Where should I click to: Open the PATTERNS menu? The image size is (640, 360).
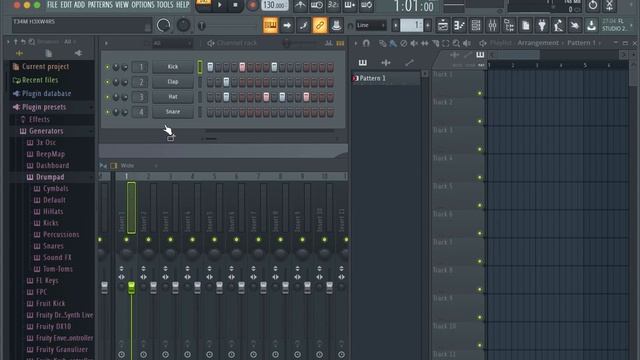(x=100, y=4)
